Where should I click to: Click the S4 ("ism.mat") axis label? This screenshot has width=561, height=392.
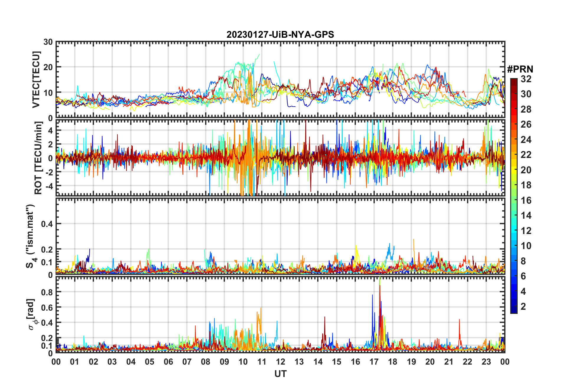click(x=30, y=236)
